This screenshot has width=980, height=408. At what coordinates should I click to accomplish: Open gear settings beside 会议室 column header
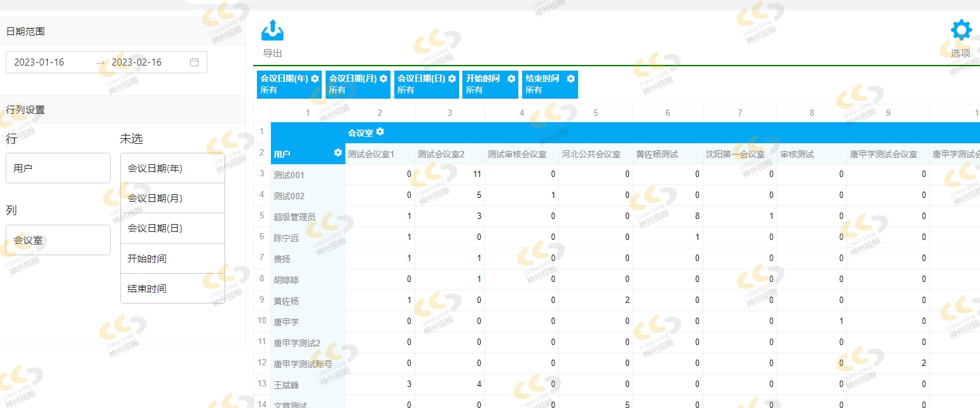coord(380,132)
